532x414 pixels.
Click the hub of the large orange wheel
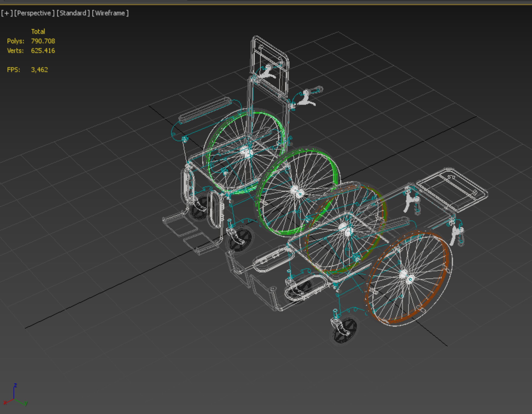[407, 277]
